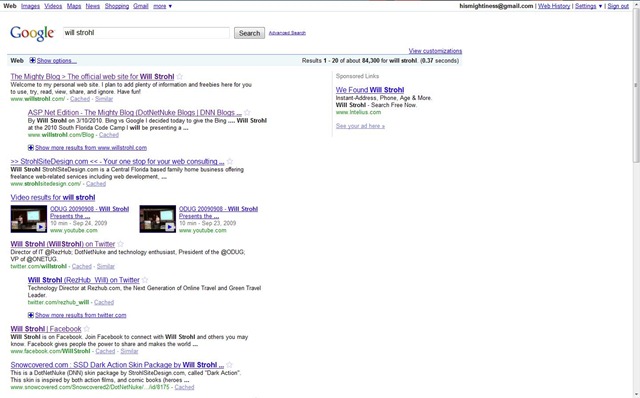Open Similar link for Facebook result

[x=129, y=351]
